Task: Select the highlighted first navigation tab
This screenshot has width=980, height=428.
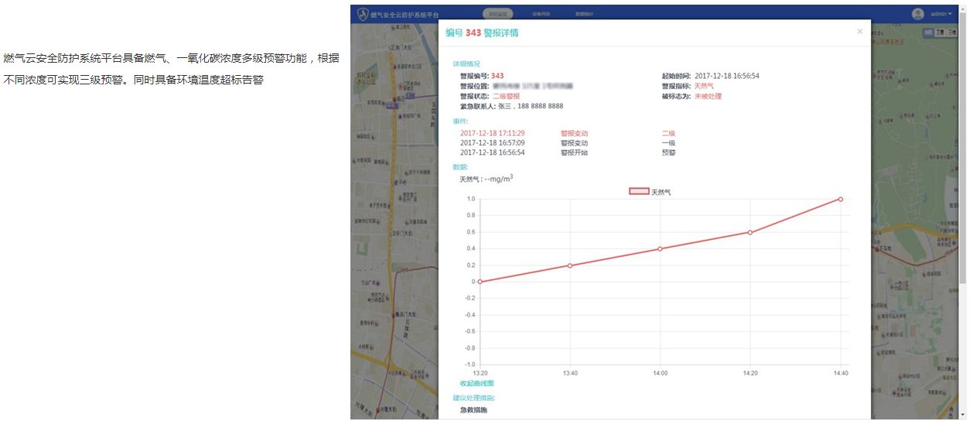Action: [497, 14]
